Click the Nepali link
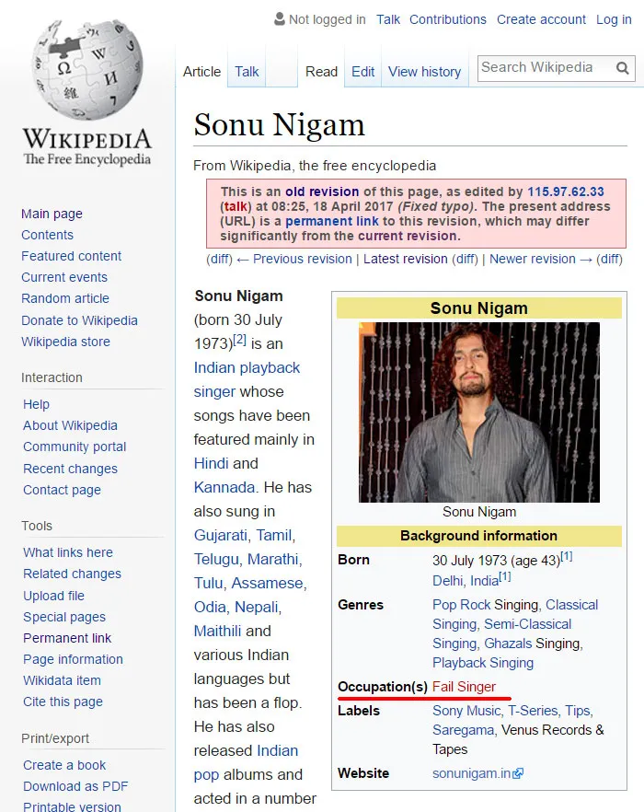The height and width of the screenshot is (812, 644). 257,607
